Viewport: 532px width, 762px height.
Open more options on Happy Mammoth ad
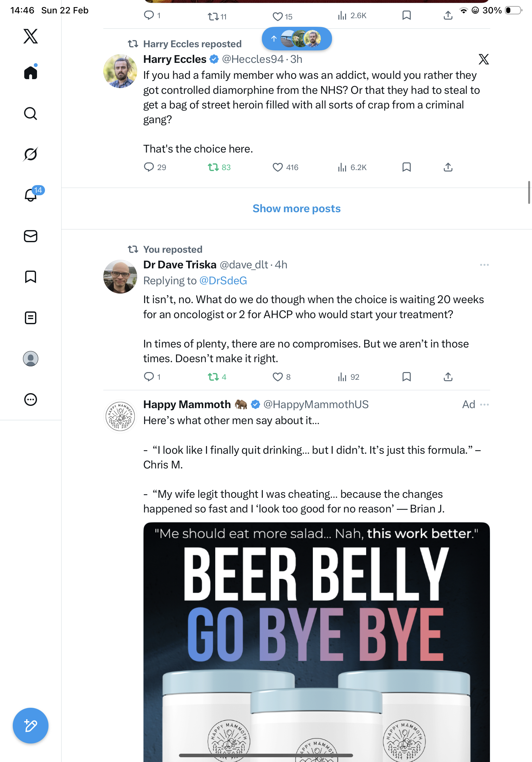(484, 405)
